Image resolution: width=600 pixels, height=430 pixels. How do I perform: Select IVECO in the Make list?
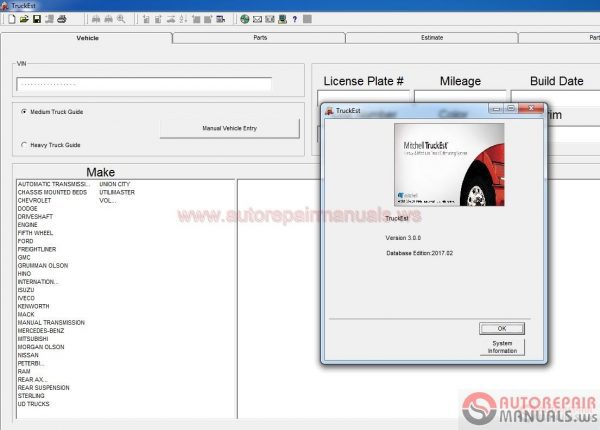[x=26, y=298]
